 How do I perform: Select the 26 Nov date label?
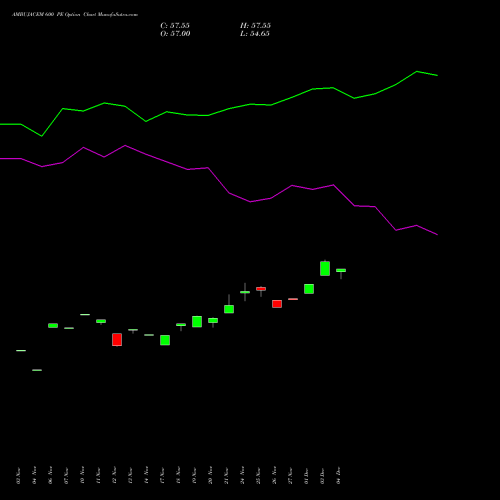274,476
